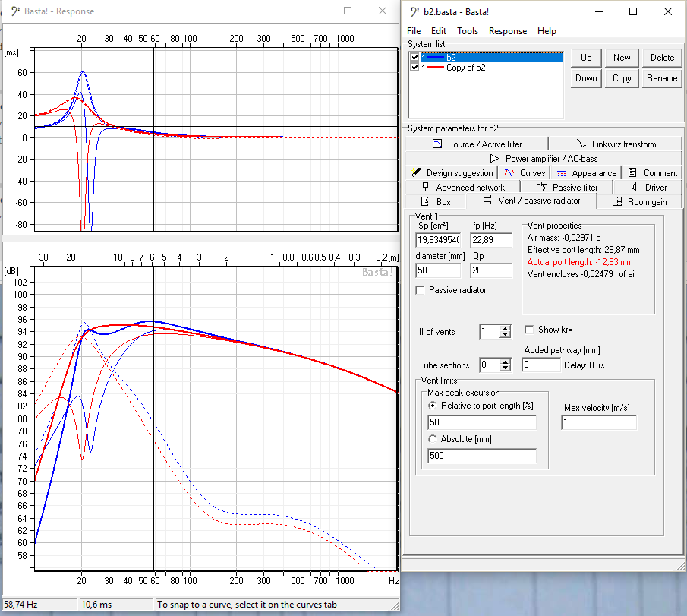Click the fp [Hz] input field
687x616 pixels.
[490, 240]
